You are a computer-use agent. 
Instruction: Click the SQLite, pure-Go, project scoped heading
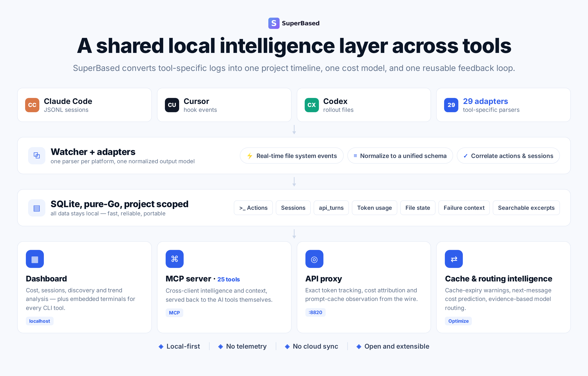(119, 204)
